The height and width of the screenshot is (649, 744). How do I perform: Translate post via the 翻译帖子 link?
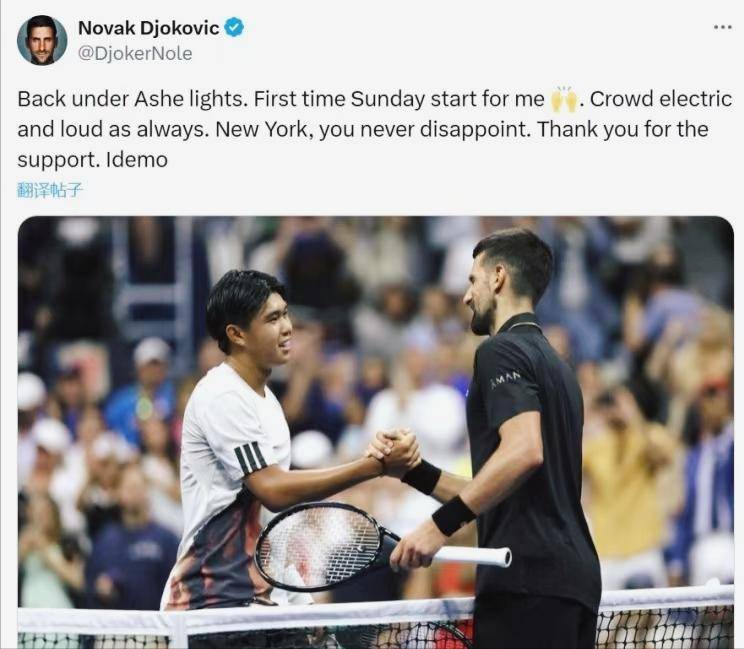pyautogui.click(x=50, y=190)
